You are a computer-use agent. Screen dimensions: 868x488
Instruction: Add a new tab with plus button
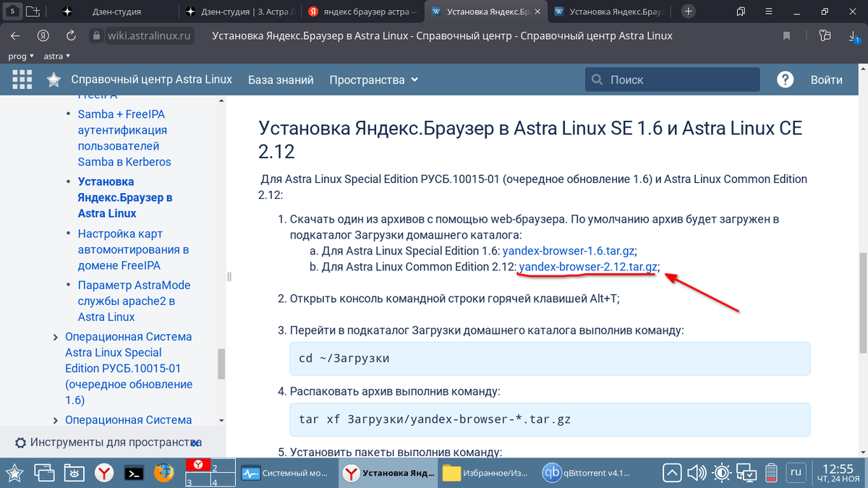coord(689,12)
